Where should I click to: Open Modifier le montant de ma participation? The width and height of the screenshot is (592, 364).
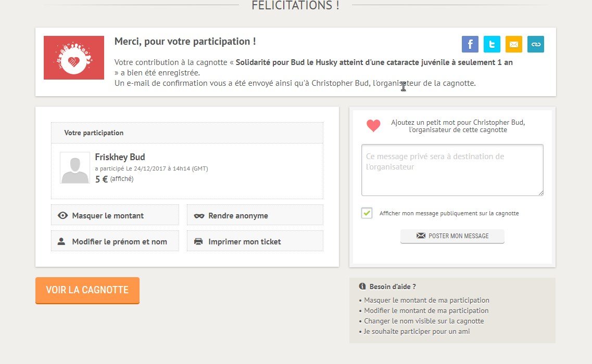coord(426,310)
